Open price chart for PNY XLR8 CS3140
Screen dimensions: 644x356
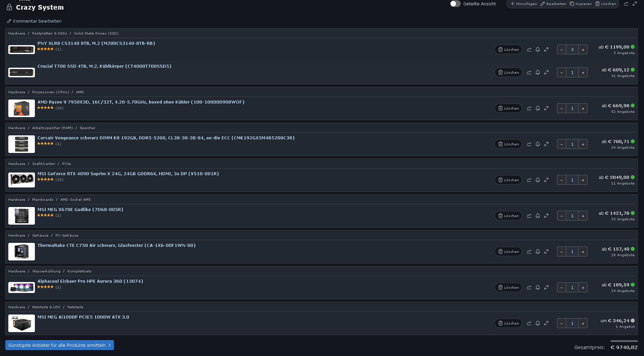coord(529,49)
